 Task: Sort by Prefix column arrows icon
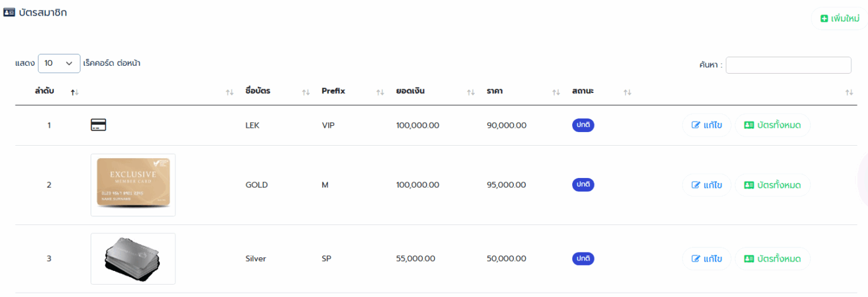pos(380,92)
